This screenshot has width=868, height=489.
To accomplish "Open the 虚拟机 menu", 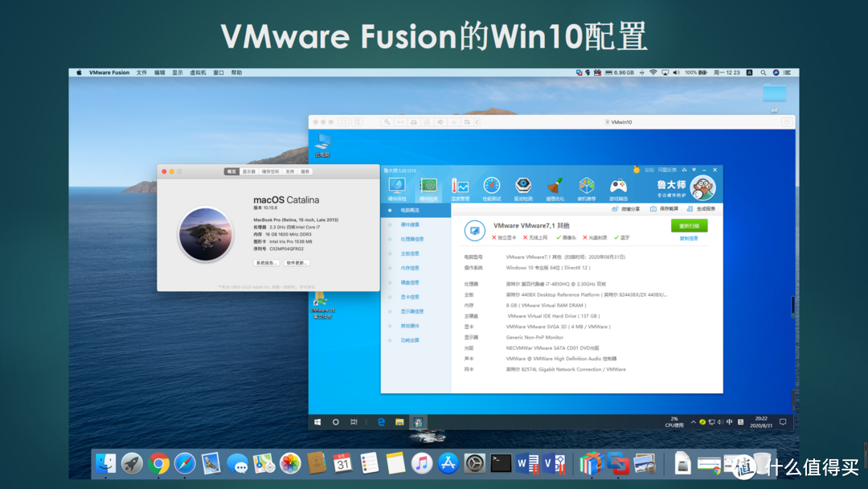I will (x=198, y=72).
